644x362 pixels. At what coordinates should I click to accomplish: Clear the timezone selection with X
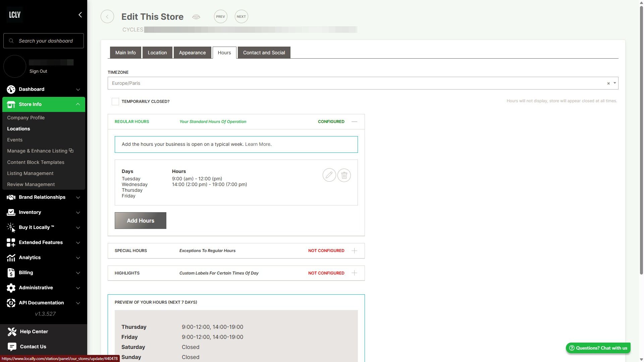(608, 83)
